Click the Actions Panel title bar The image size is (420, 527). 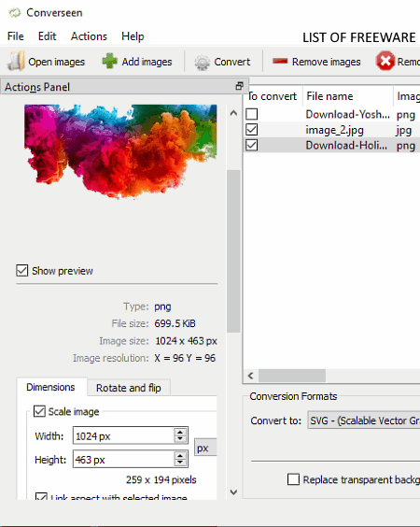coord(124,86)
